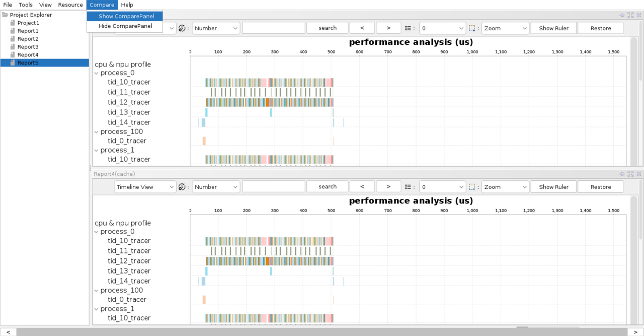Click the search-type icon in the upper timeline toolbar
Screen dimensions: 644x336
[182, 28]
